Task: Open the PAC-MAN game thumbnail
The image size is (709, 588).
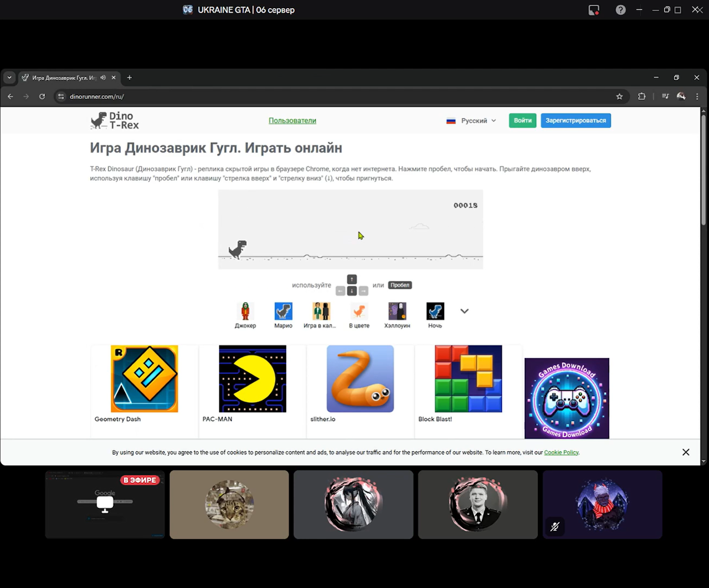Action: tap(253, 379)
